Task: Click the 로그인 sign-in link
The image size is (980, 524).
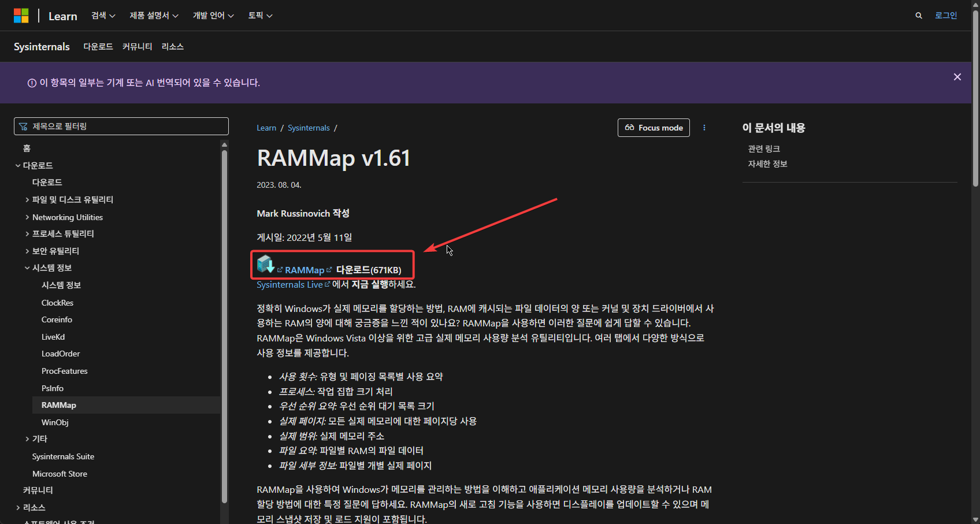Action: tap(946, 16)
